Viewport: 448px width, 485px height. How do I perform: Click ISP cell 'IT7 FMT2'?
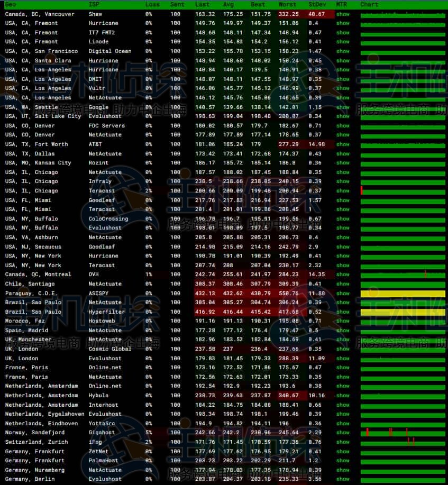click(102, 33)
